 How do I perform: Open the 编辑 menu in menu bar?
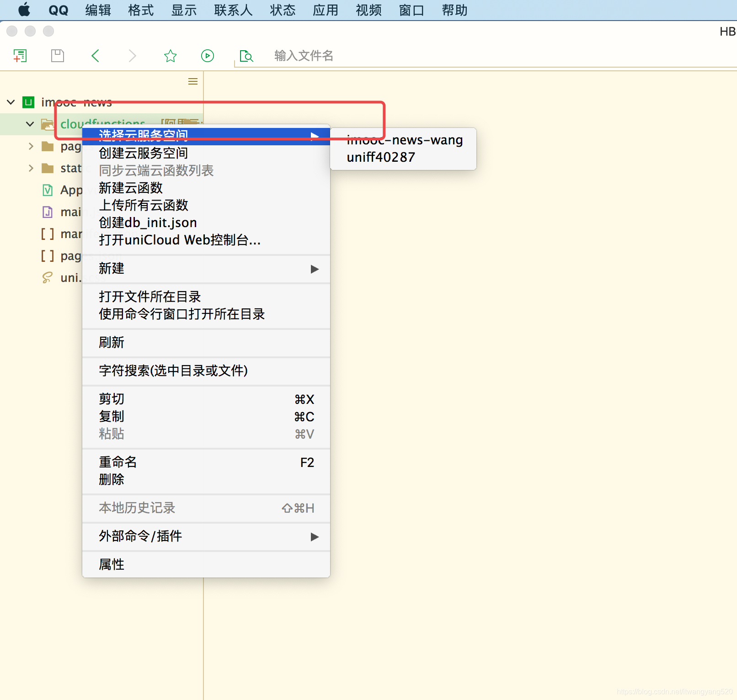point(98,10)
